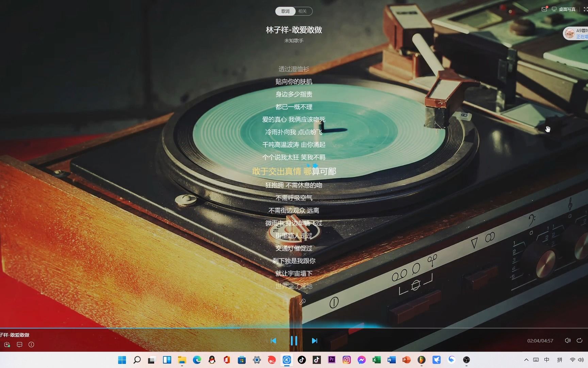Open OBS Studio icon on taskbar
This screenshot has width=588, height=368.
[466, 360]
